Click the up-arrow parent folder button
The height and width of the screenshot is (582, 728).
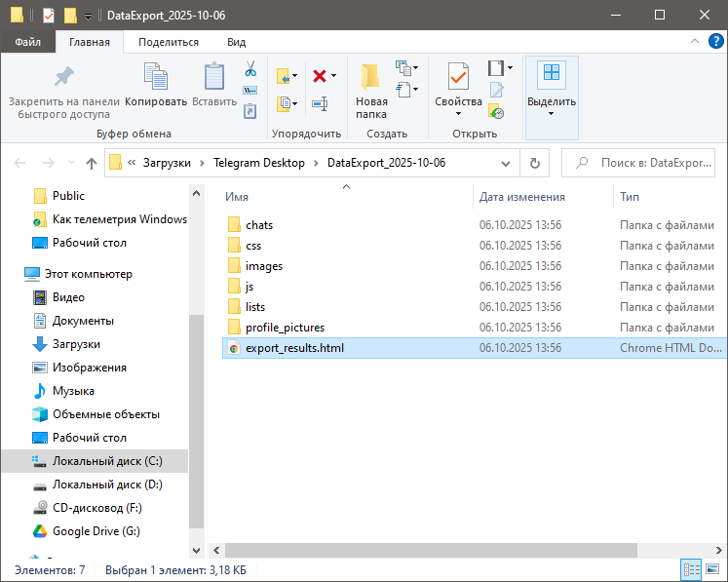[x=92, y=163]
